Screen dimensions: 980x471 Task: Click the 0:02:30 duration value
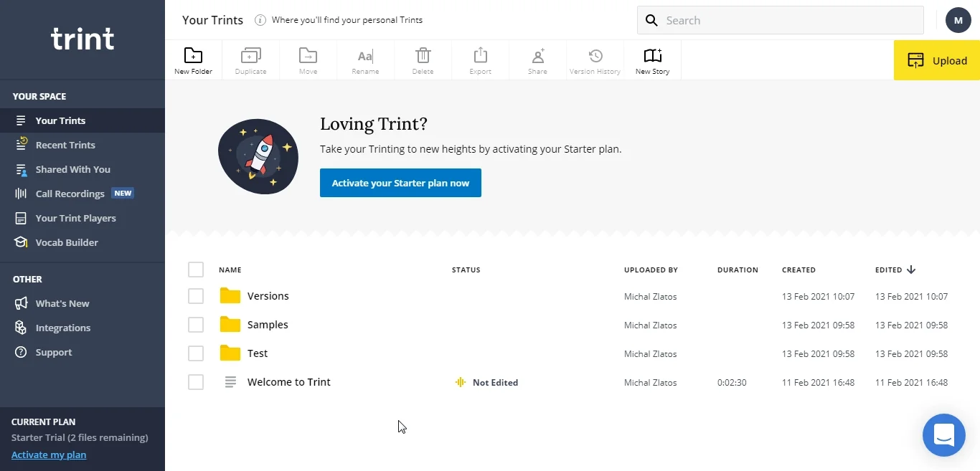[732, 383]
